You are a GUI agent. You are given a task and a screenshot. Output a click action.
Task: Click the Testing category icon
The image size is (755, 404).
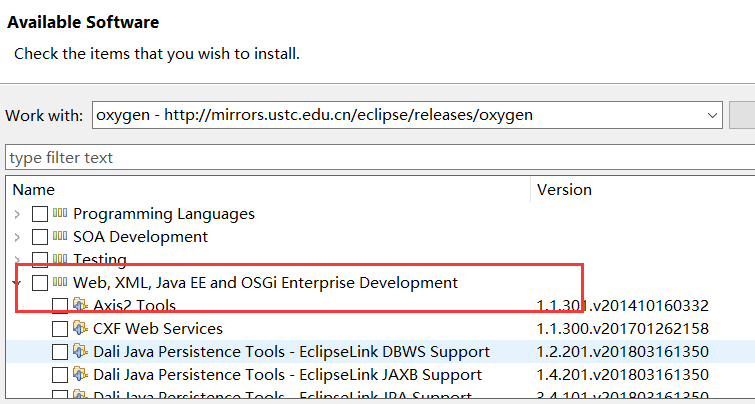tap(60, 259)
